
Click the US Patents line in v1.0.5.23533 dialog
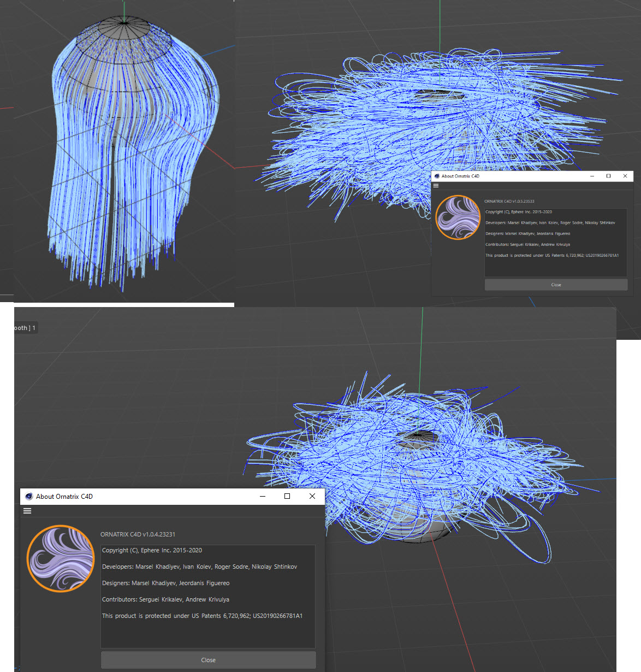[x=551, y=255]
